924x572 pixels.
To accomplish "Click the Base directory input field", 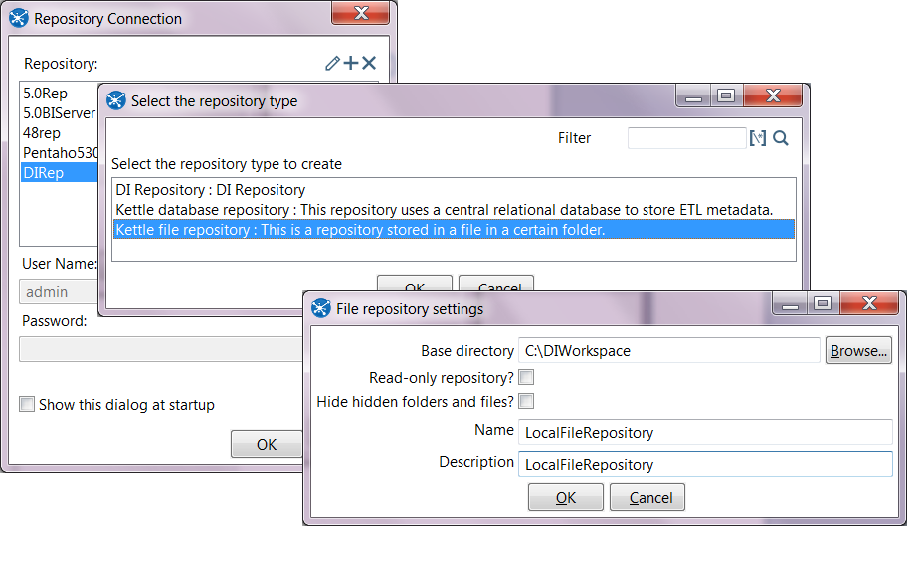I will pos(669,350).
